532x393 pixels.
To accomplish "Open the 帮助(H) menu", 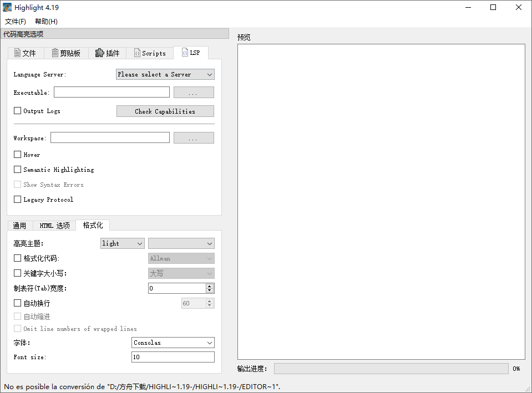I will 46,22.
